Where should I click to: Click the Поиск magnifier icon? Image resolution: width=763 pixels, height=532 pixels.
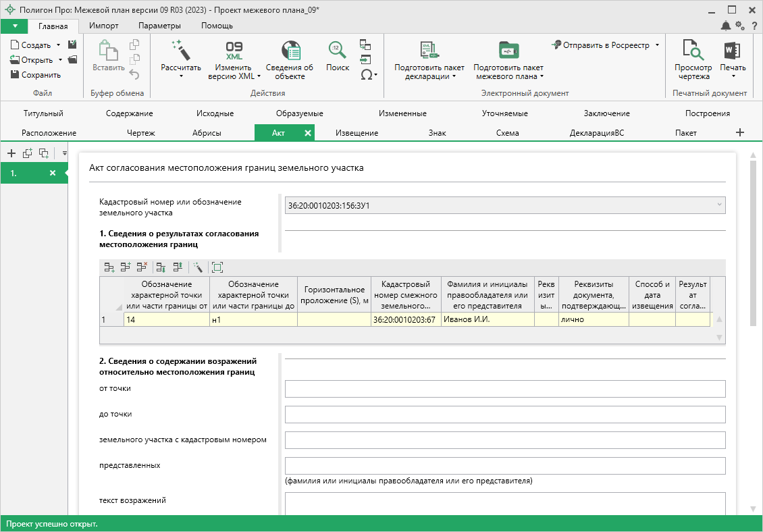337,51
